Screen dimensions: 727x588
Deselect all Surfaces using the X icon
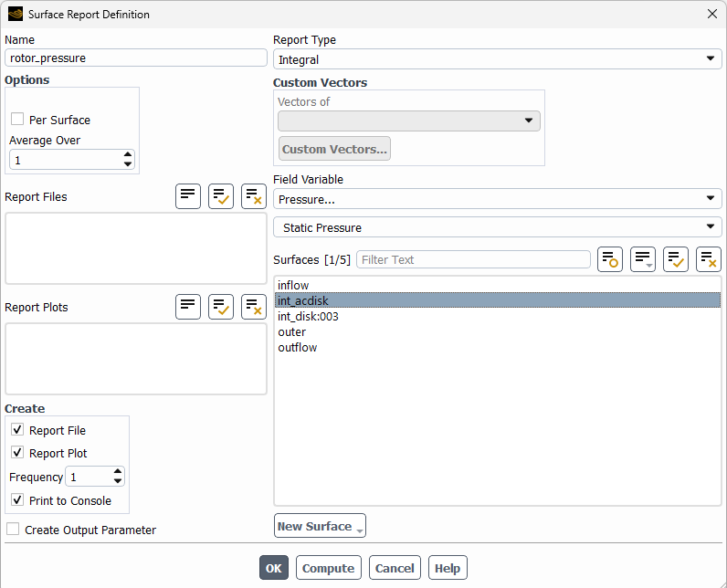(709, 259)
